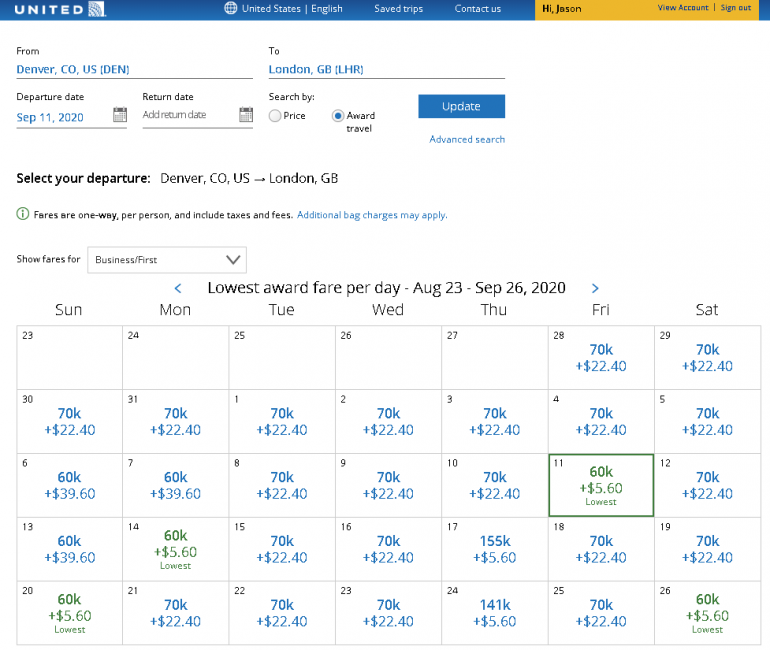Click Additional bag charges may apply link
The width and height of the screenshot is (770, 650).
click(x=372, y=215)
